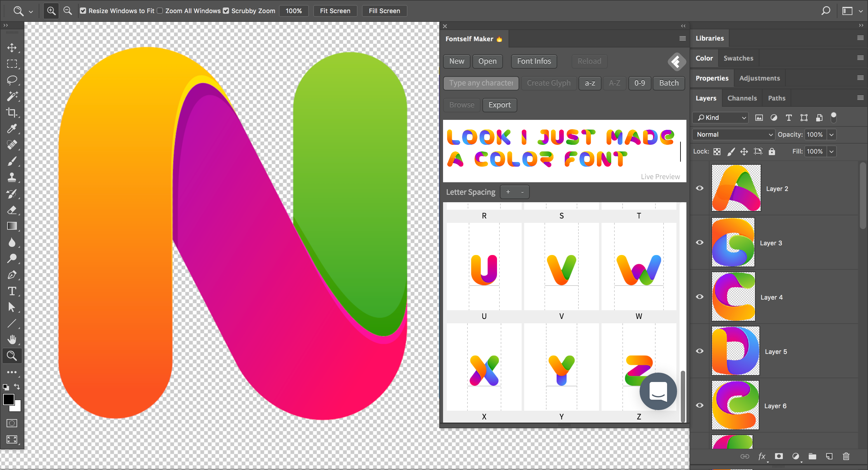Select the Eyedropper tool
The height and width of the screenshot is (470, 868).
coord(11,129)
